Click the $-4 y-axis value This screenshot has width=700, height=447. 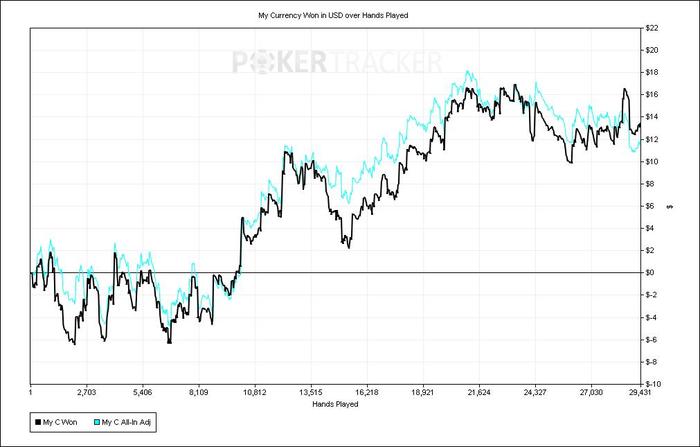pyautogui.click(x=651, y=317)
